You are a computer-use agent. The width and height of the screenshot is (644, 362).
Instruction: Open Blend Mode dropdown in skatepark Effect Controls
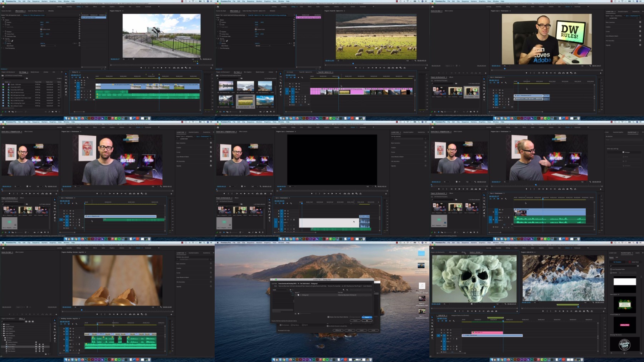pyautogui.click(x=48, y=45)
